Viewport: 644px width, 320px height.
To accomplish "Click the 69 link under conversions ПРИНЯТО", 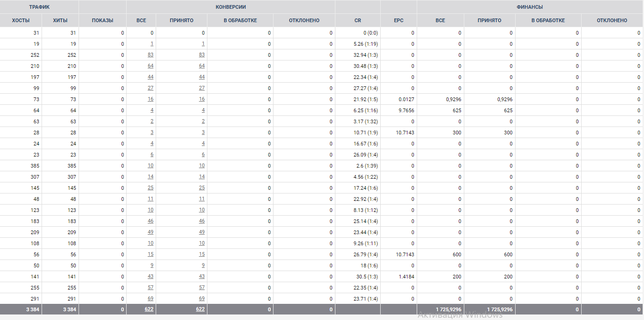I will coord(202,299).
